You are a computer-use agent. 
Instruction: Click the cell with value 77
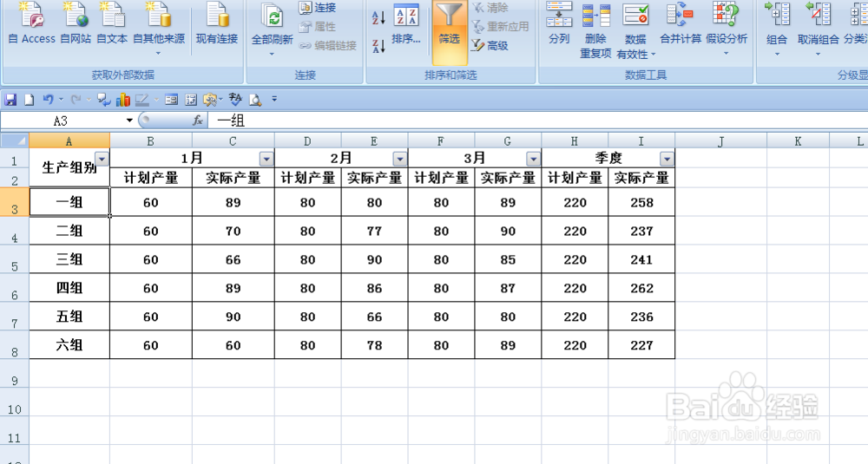click(375, 231)
